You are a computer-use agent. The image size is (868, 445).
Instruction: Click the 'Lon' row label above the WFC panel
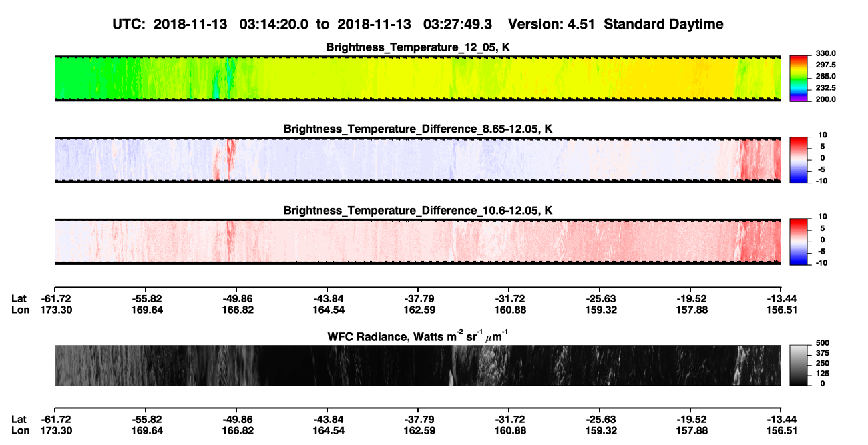click(20, 310)
